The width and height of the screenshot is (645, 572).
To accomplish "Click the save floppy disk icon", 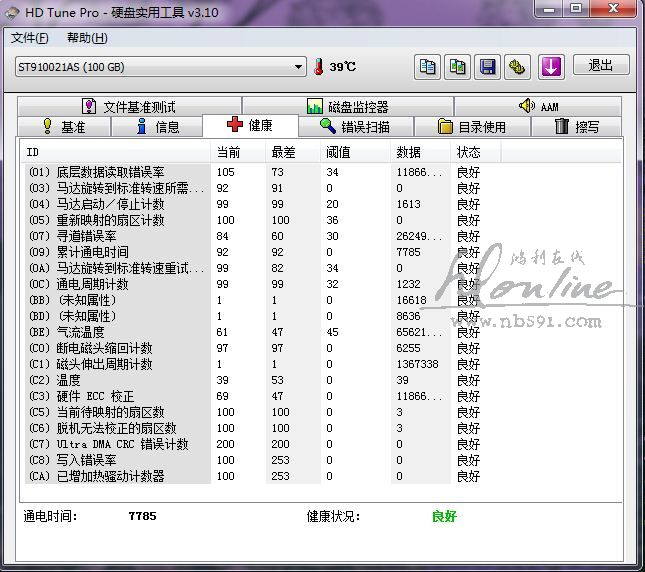I will click(488, 67).
